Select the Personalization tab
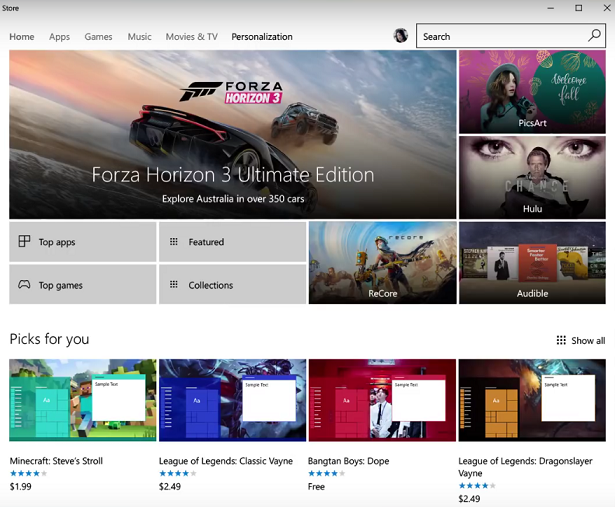This screenshot has width=615, height=507. click(x=262, y=37)
